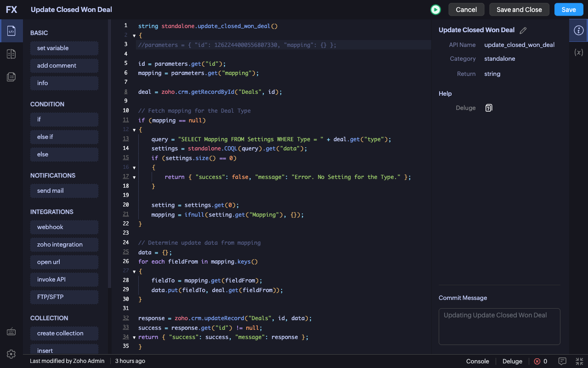Open the stacked pages sidebar icon
Viewport: 588px width, 368px height.
(x=11, y=77)
